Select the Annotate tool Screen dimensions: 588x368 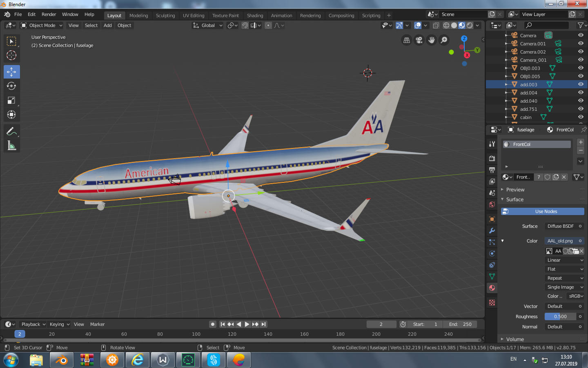pos(11,131)
